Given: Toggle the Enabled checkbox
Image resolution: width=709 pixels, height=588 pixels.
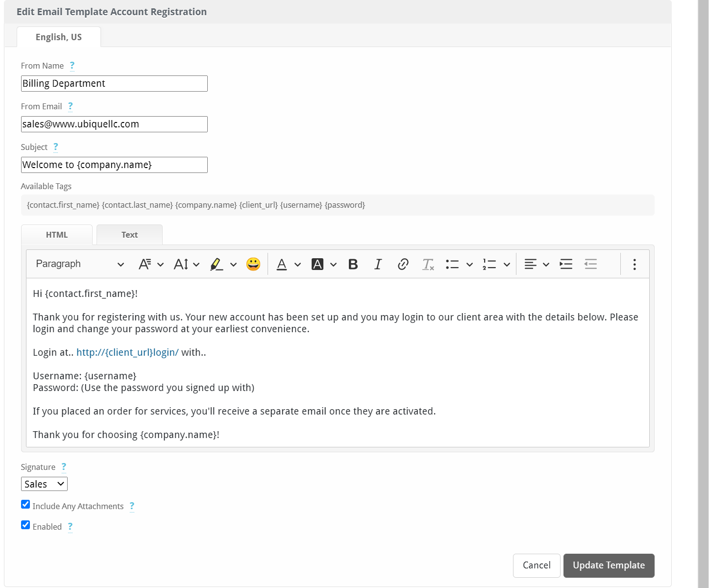Looking at the screenshot, I should point(25,525).
